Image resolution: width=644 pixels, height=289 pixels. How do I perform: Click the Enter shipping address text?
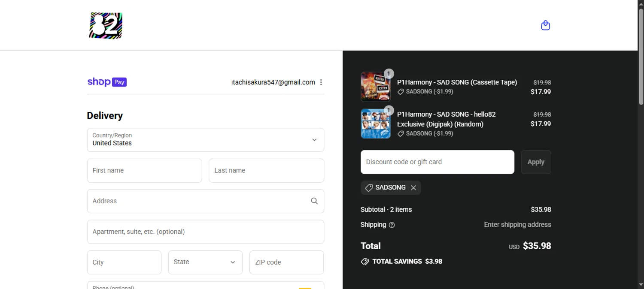517,225
